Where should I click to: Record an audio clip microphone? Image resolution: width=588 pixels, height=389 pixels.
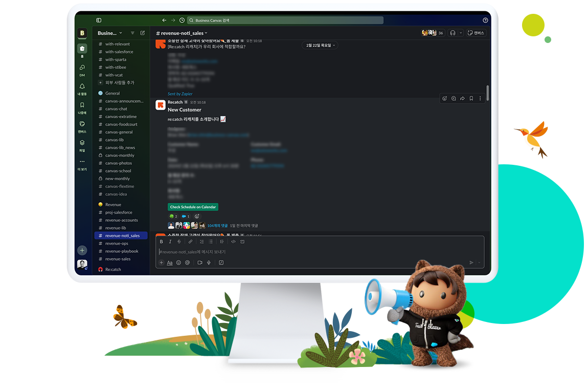point(209,263)
